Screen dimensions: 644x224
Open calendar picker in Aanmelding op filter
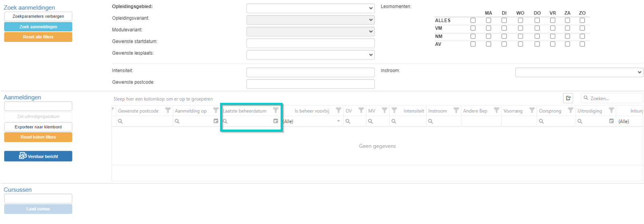pos(216,121)
